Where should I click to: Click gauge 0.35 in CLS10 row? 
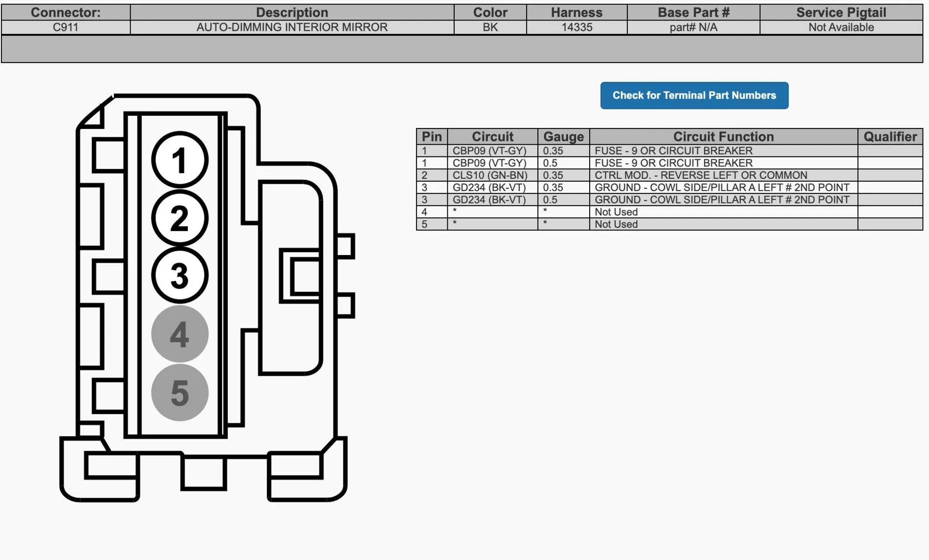[564, 175]
